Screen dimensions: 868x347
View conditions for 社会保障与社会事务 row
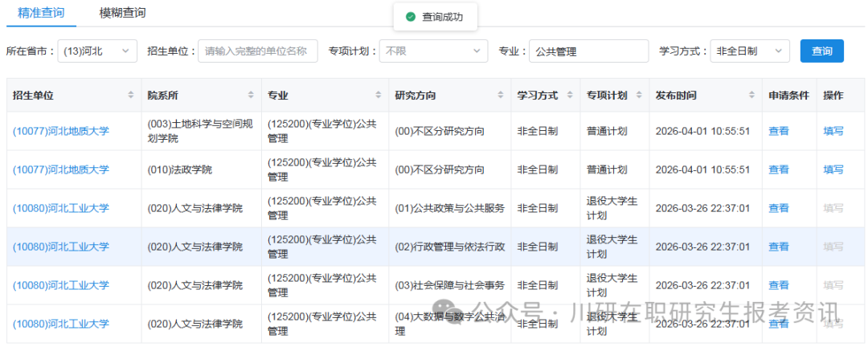pyautogui.click(x=778, y=285)
